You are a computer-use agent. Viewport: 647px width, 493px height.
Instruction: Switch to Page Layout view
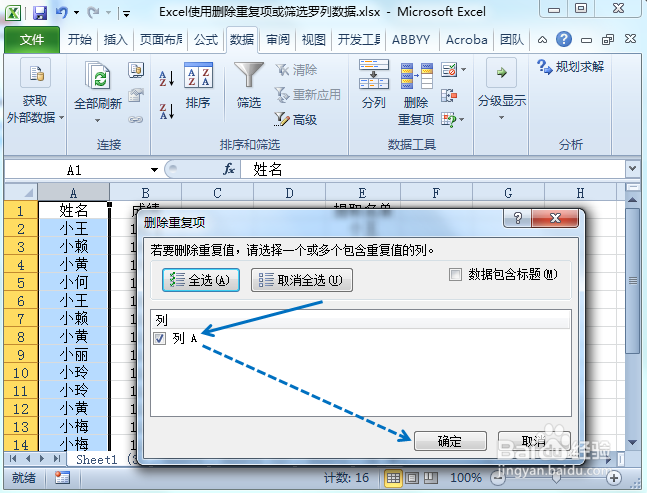coord(412,478)
